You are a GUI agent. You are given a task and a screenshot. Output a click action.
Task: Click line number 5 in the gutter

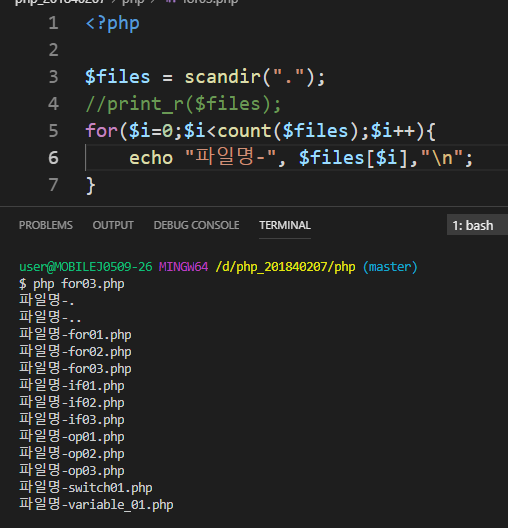pyautogui.click(x=53, y=131)
